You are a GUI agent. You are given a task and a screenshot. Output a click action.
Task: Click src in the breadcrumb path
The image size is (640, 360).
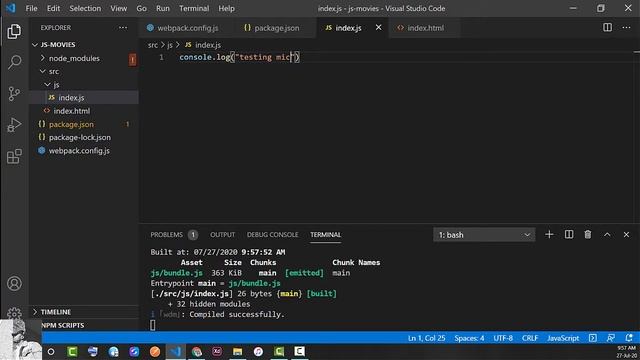153,45
